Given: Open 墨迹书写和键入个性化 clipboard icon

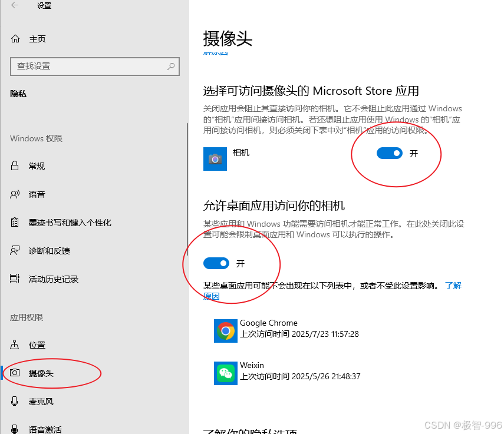Looking at the screenshot, I should (15, 222).
